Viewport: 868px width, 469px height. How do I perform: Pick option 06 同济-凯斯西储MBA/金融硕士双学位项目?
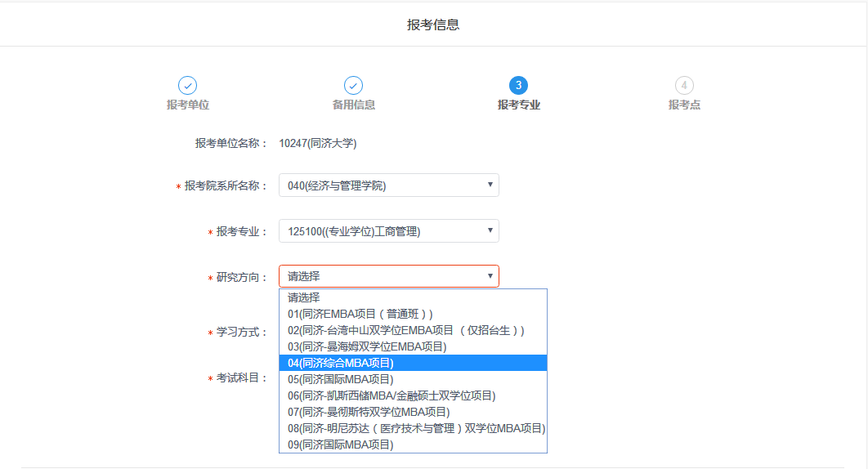[x=391, y=395]
